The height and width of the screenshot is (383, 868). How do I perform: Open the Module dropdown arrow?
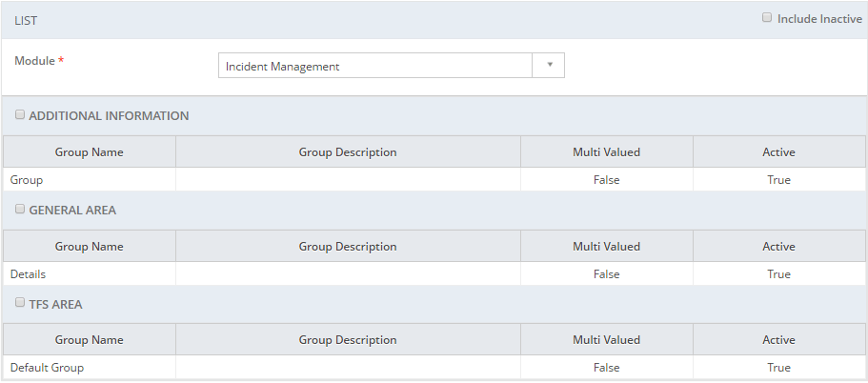coord(549,66)
